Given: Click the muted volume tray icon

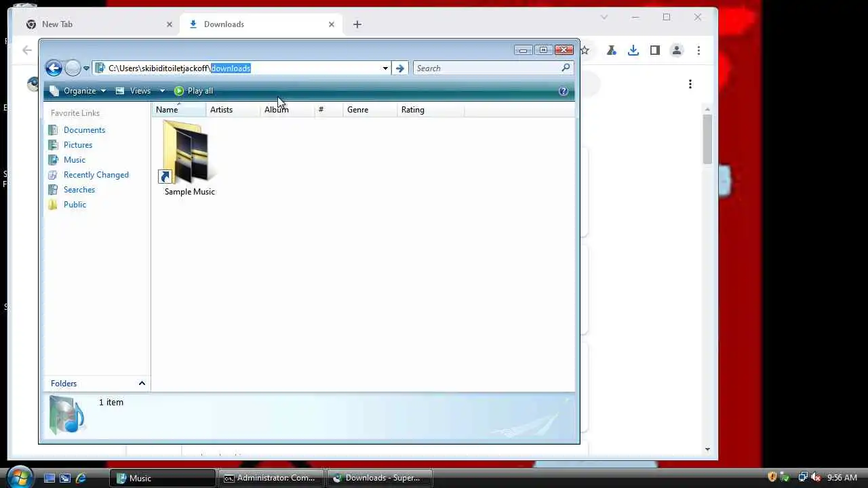Looking at the screenshot, I should click(x=816, y=478).
